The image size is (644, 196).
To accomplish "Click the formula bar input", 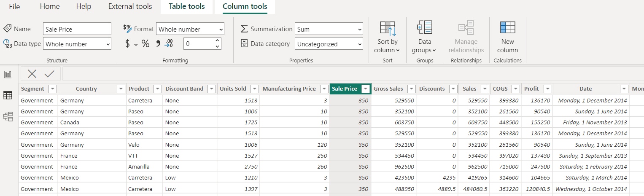I will pyautogui.click(x=353, y=74).
